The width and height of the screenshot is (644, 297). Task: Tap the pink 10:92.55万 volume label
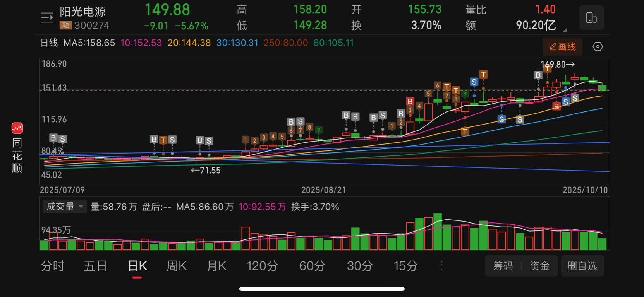262,207
